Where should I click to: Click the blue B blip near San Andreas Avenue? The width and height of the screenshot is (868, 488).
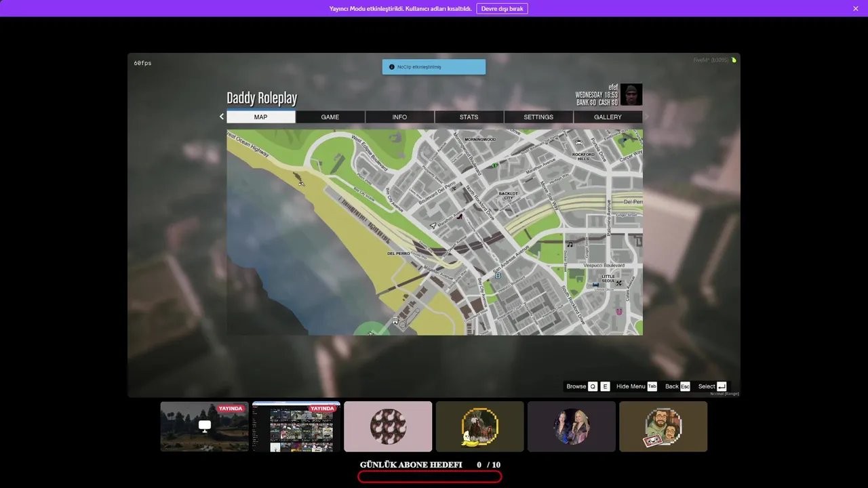pos(498,276)
